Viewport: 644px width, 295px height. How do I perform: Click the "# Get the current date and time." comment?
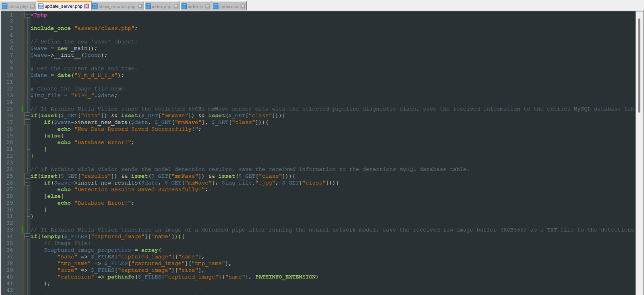pos(84,69)
